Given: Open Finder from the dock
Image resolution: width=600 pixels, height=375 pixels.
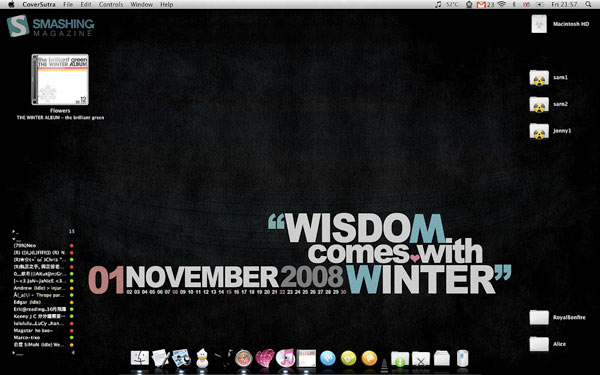Looking at the screenshot, I should point(140,359).
